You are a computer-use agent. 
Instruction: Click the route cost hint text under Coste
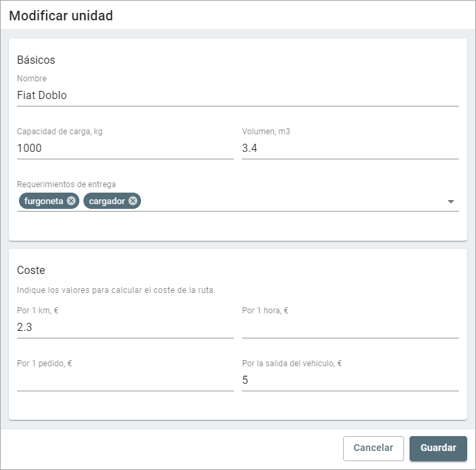click(116, 290)
